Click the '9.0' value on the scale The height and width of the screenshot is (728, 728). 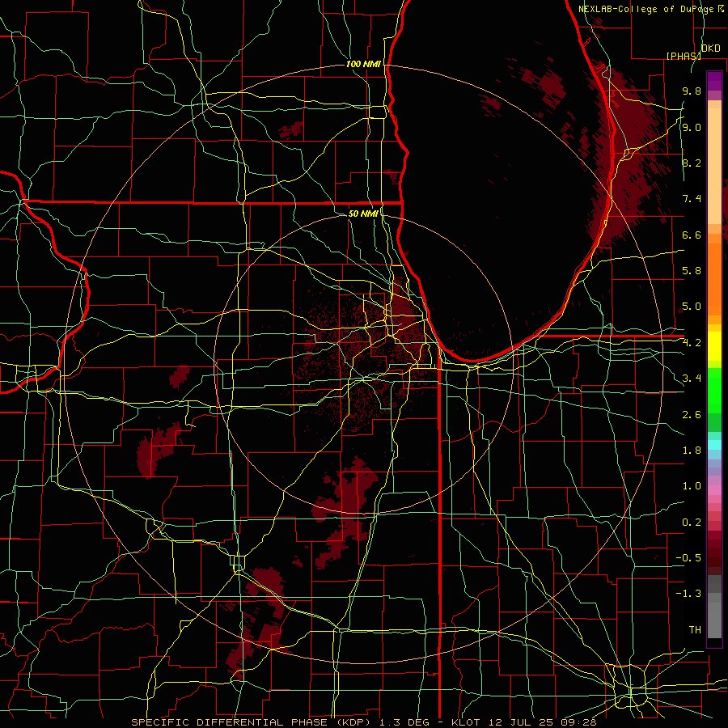pyautogui.click(x=692, y=128)
